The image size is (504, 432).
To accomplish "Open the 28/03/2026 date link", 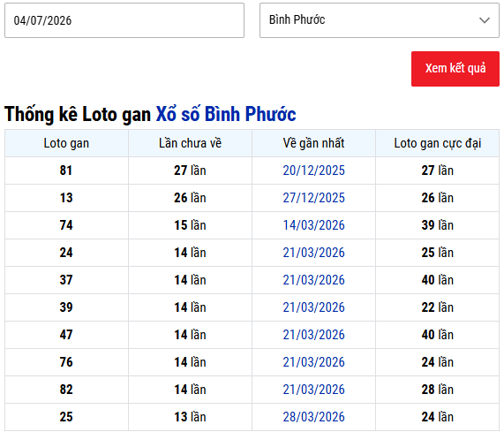I will point(313,417).
